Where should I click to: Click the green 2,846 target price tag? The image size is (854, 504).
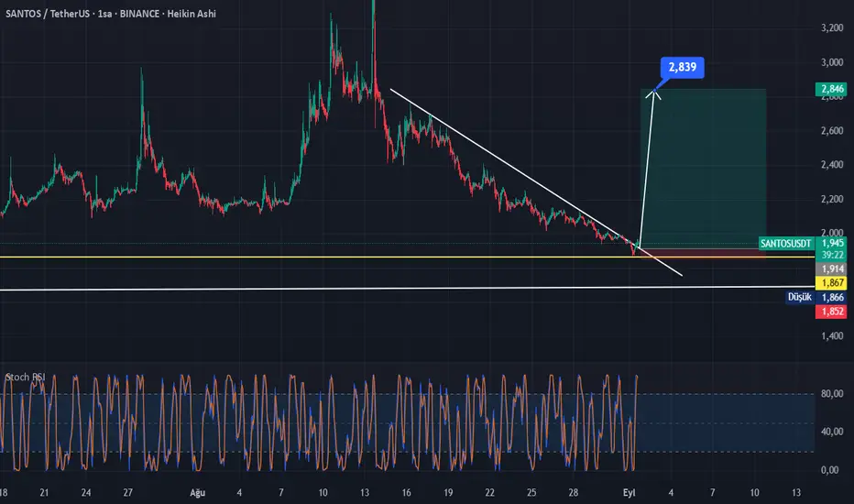click(831, 89)
